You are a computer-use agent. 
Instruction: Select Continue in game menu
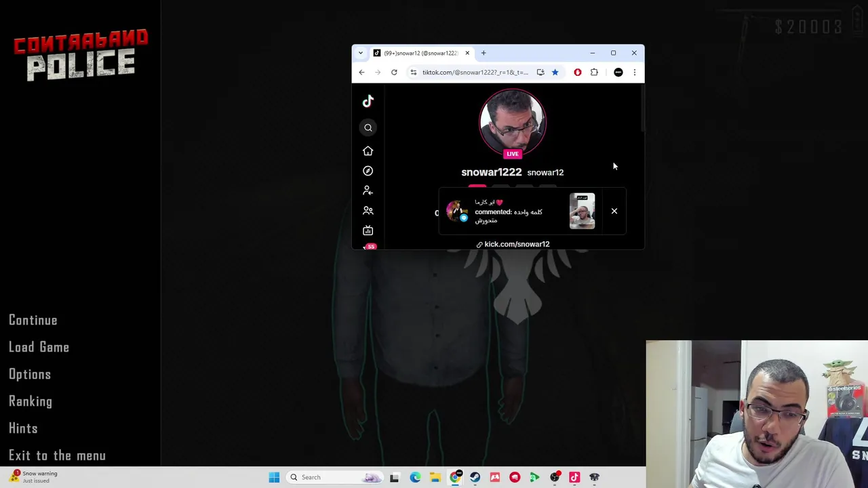click(x=33, y=320)
